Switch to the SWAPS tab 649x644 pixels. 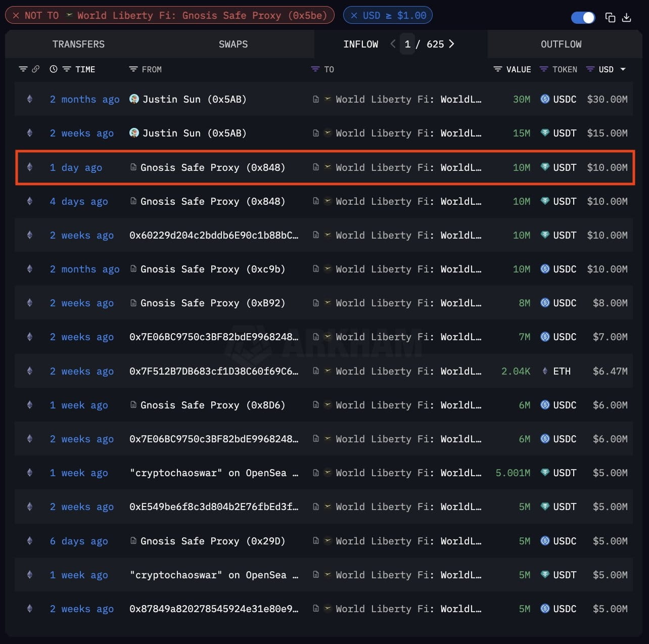pyautogui.click(x=233, y=44)
